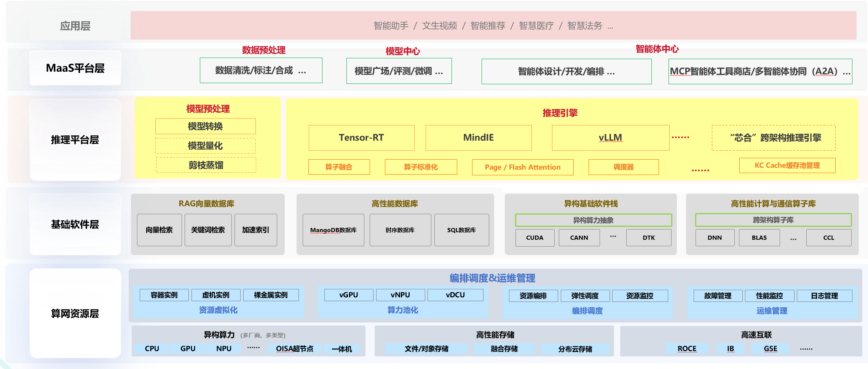Select the Page / Flash Attention box

click(522, 167)
